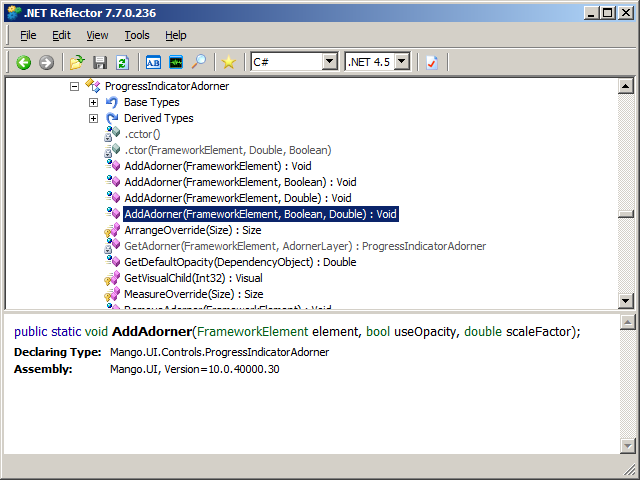
Task: Click Mango.UI.Controls.ProgressIndicatorAdorner declaring type link
Action: pyautogui.click(x=219, y=352)
